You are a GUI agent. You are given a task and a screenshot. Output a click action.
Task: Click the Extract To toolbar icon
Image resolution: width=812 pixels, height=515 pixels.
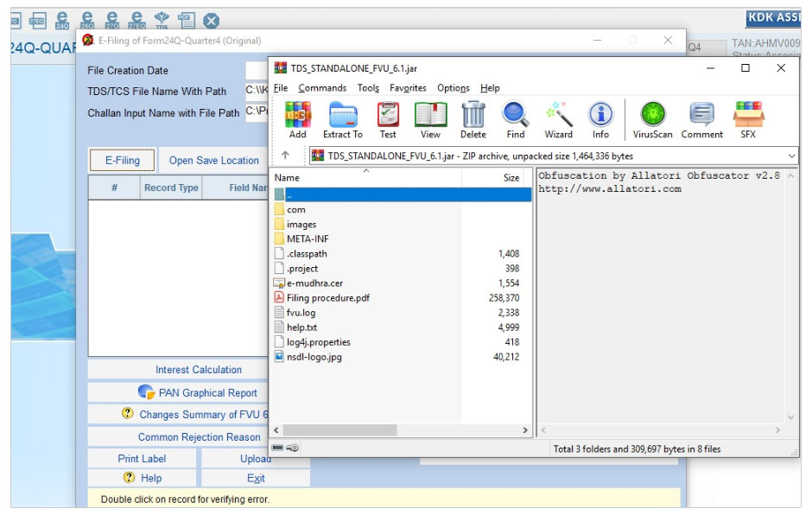pos(342,120)
